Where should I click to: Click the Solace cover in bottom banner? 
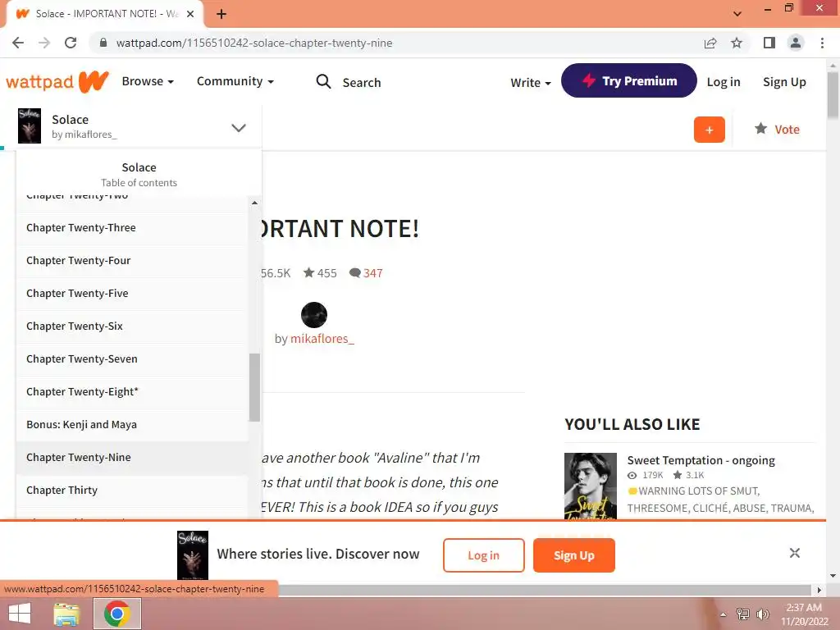[x=192, y=555]
